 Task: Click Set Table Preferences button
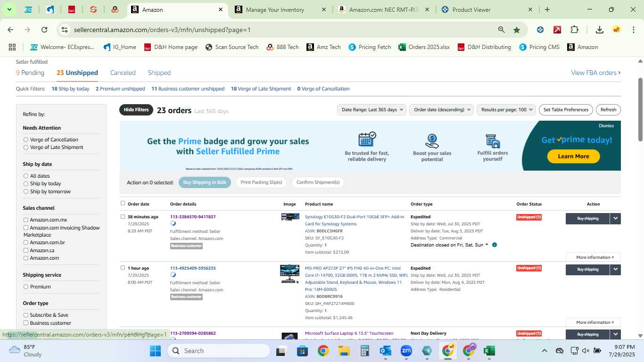[566, 110]
